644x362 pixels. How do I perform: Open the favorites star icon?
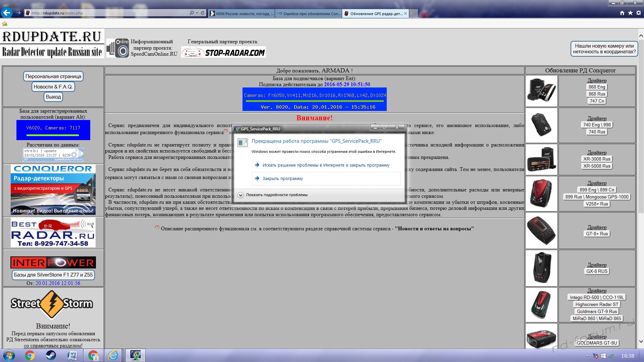point(630,13)
